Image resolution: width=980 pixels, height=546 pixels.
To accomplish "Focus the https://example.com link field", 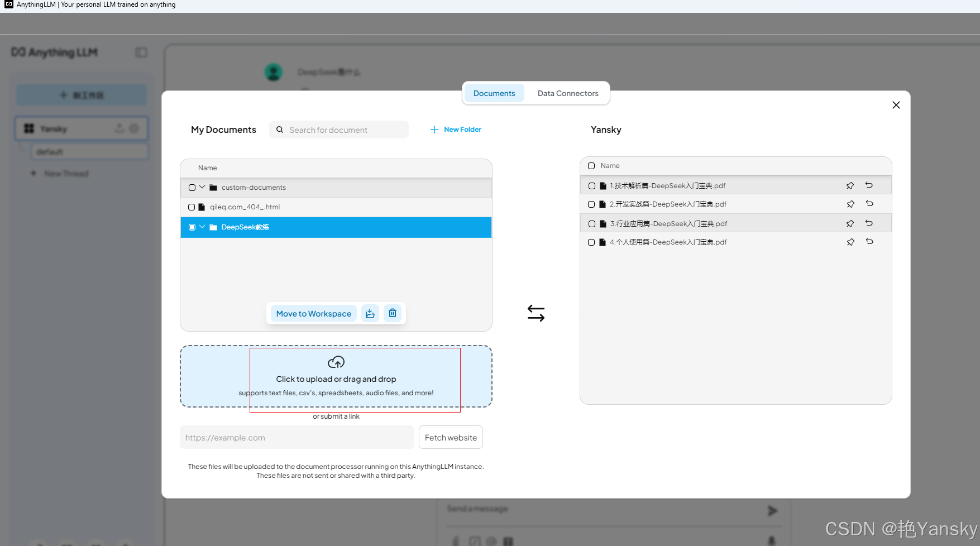I will coord(297,438).
